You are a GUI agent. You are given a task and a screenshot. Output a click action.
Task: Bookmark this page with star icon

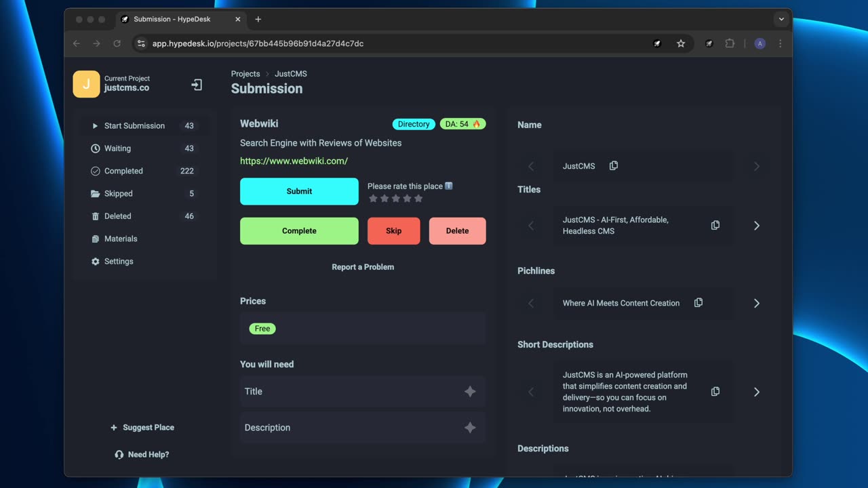tap(681, 43)
